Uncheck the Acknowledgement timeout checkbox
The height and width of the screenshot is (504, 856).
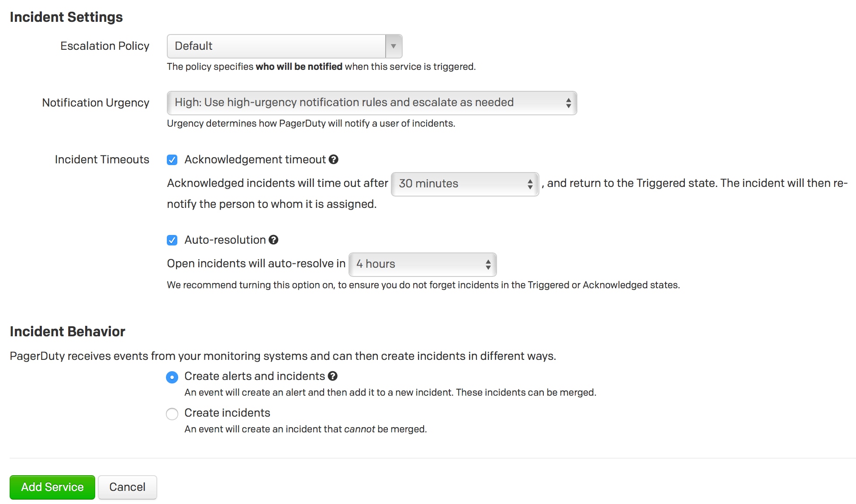[x=172, y=160]
